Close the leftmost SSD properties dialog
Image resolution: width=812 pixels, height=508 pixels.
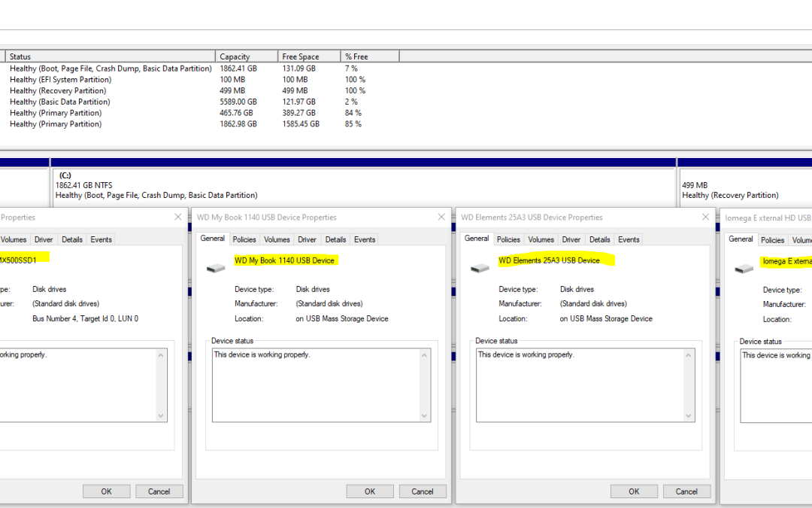click(x=177, y=217)
